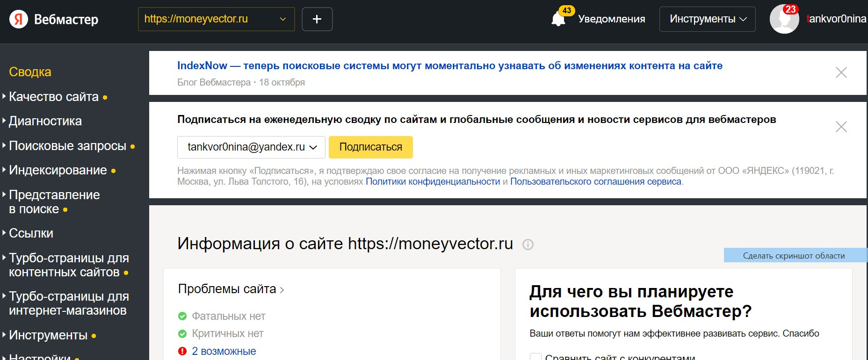Expand the Инструменты section in the sidebar
This screenshot has height=360, width=868.
(48, 335)
